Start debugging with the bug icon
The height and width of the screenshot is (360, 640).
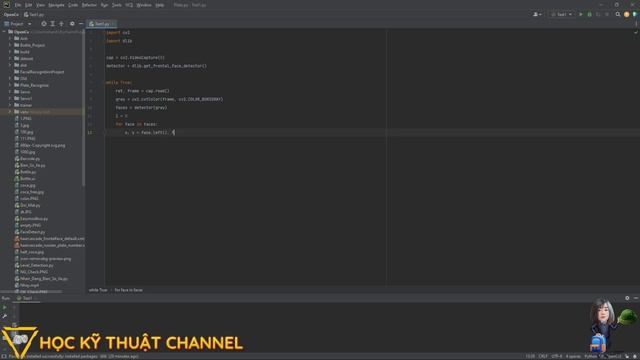(x=589, y=14)
